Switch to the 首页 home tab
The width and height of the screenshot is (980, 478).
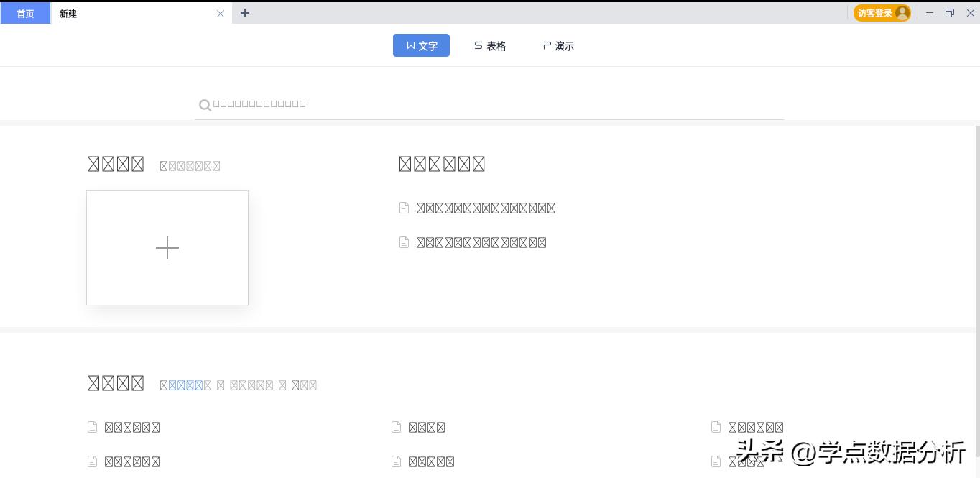pyautogui.click(x=25, y=12)
